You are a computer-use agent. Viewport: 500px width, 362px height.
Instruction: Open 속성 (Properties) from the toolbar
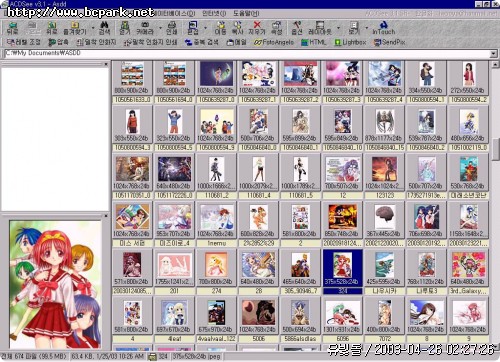point(277,28)
